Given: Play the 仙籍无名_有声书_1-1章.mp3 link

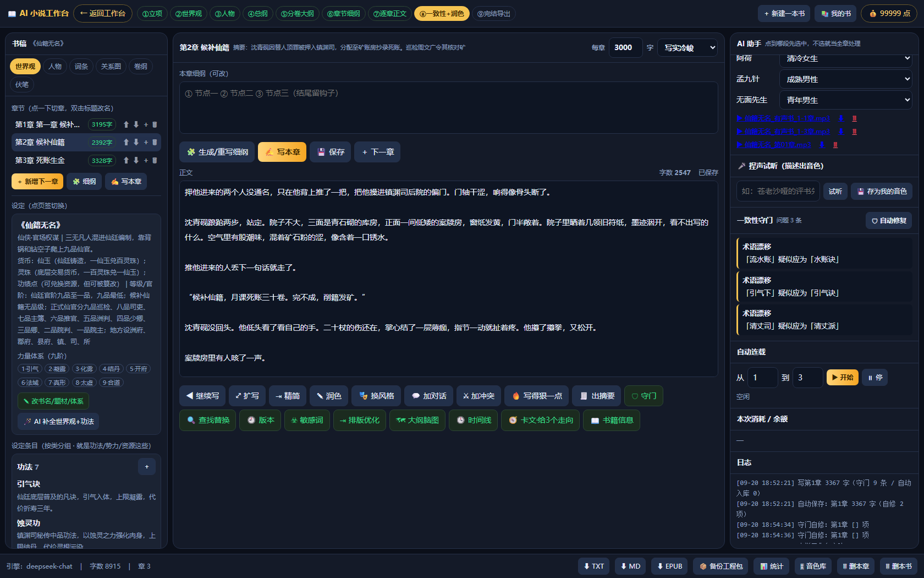Looking at the screenshot, I should coord(783,118).
